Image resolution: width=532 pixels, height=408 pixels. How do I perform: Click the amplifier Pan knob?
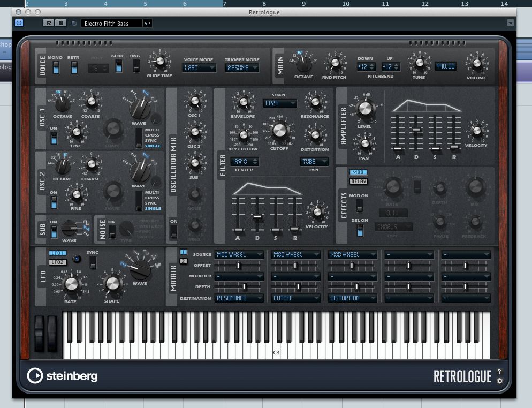364,143
